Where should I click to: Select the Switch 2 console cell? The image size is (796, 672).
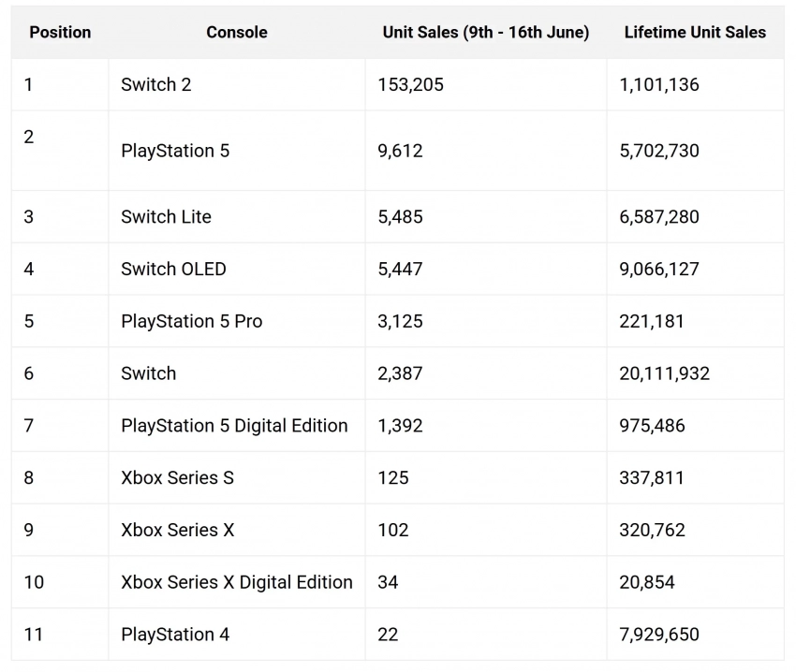coord(156,85)
